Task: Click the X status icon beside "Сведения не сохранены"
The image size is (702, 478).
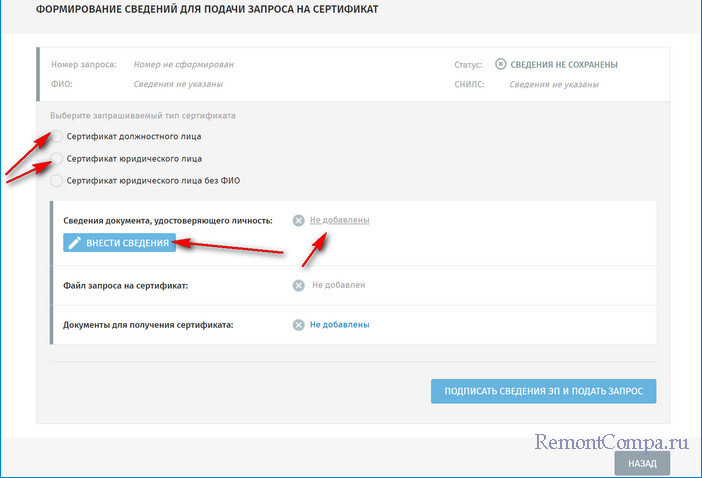Action: pyautogui.click(x=501, y=64)
